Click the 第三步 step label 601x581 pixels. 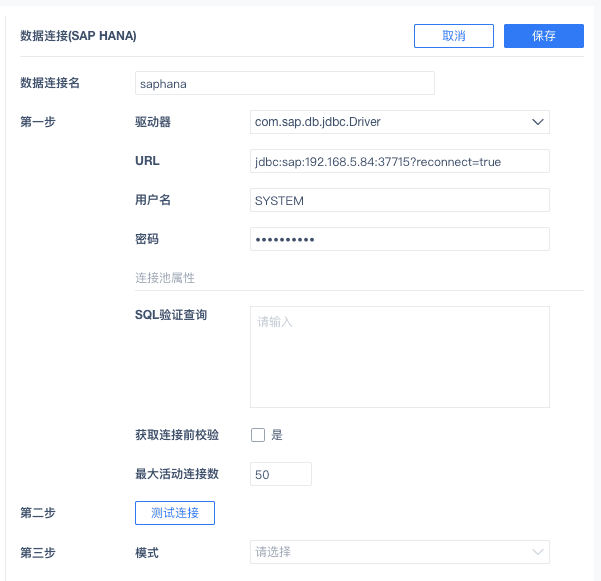(38, 553)
